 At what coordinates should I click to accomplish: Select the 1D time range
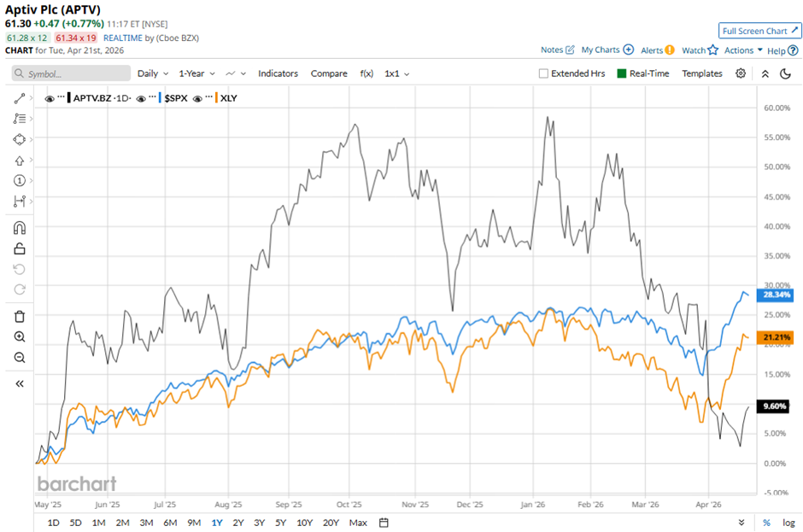click(53, 523)
